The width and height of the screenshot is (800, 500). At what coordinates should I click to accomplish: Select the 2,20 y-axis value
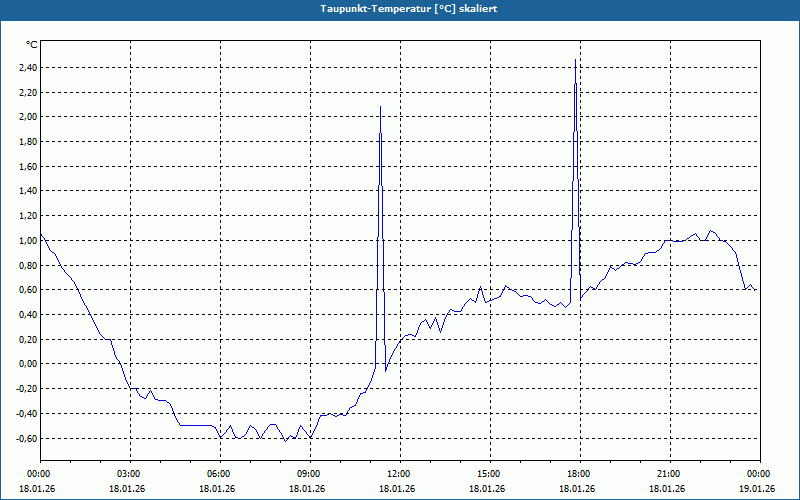pyautogui.click(x=28, y=92)
